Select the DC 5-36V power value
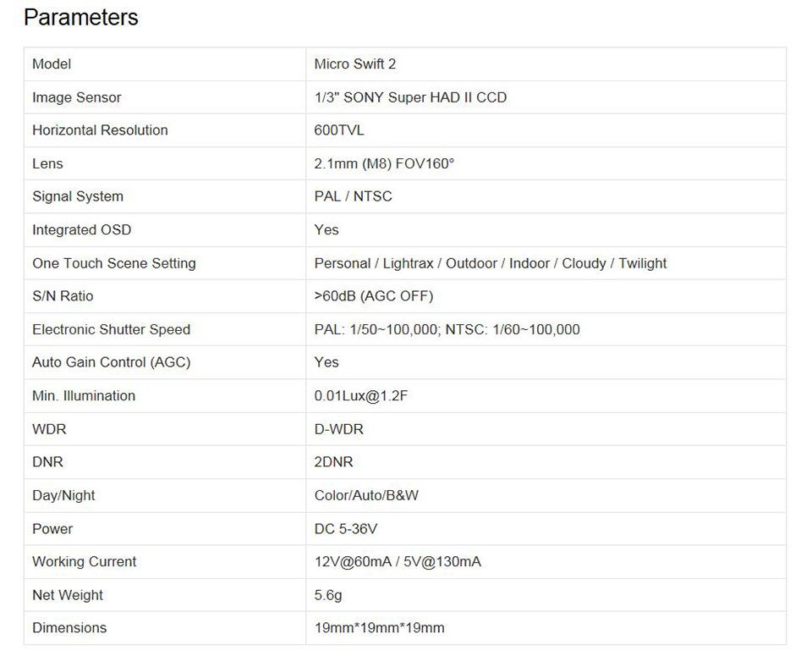The image size is (812, 656). [x=345, y=528]
